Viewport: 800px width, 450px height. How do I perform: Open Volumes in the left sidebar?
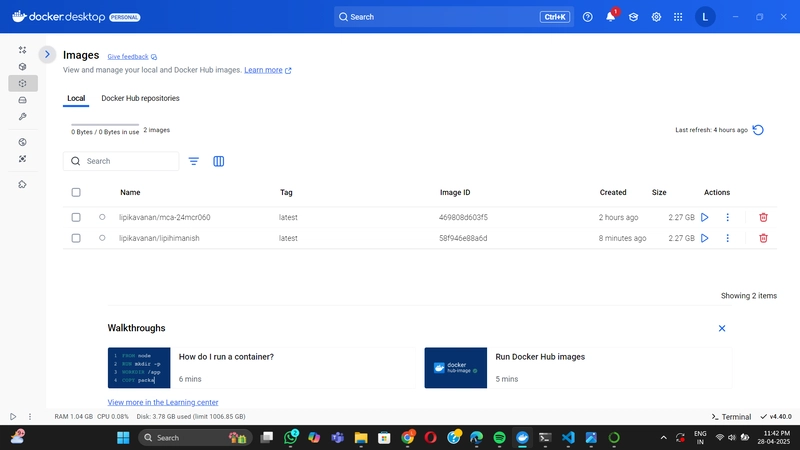tap(22, 100)
